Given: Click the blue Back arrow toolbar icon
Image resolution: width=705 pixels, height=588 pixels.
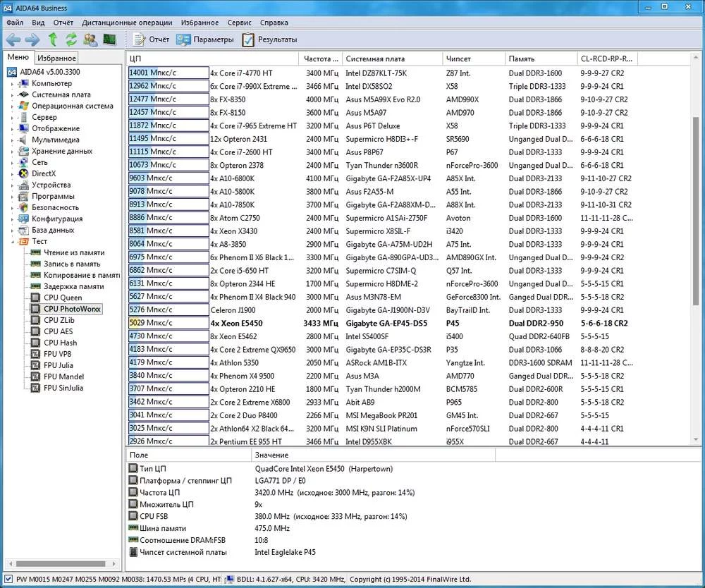Looking at the screenshot, I should coord(13,39).
